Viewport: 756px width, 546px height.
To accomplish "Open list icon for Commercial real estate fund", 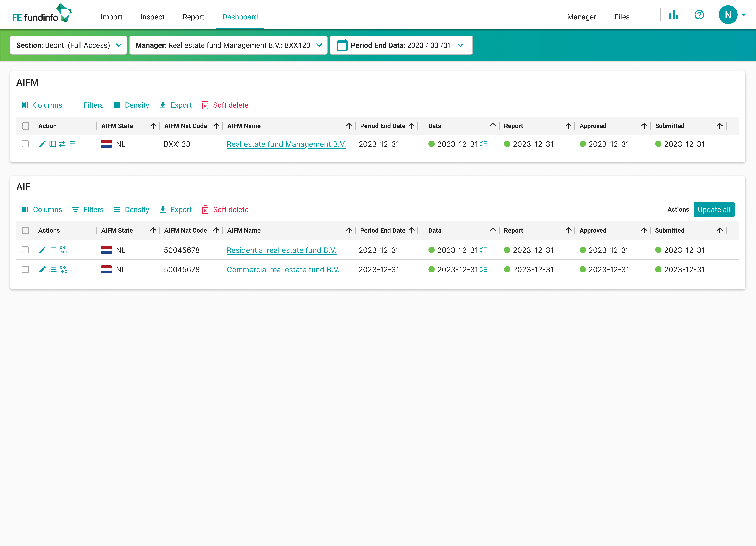I will tap(53, 269).
